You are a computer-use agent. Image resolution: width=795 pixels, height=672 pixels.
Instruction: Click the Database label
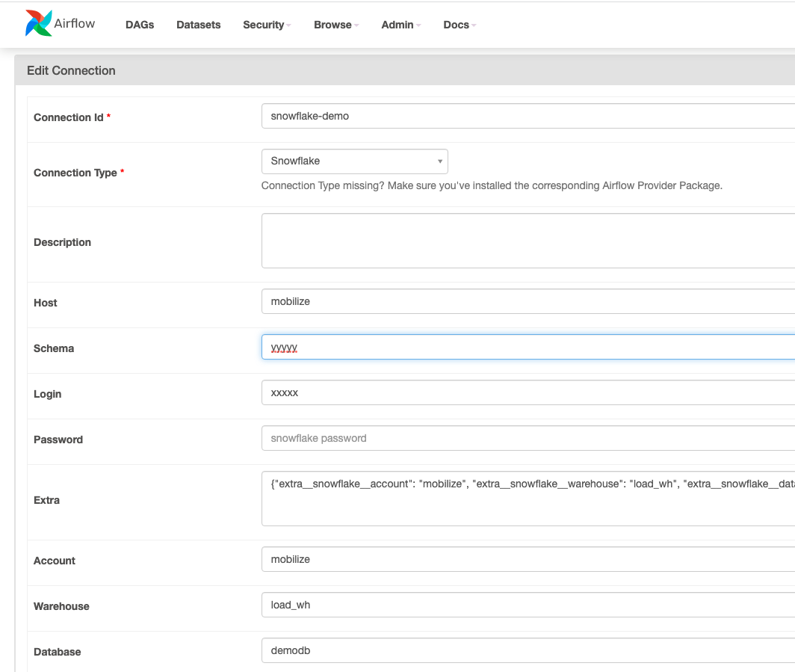click(x=58, y=653)
